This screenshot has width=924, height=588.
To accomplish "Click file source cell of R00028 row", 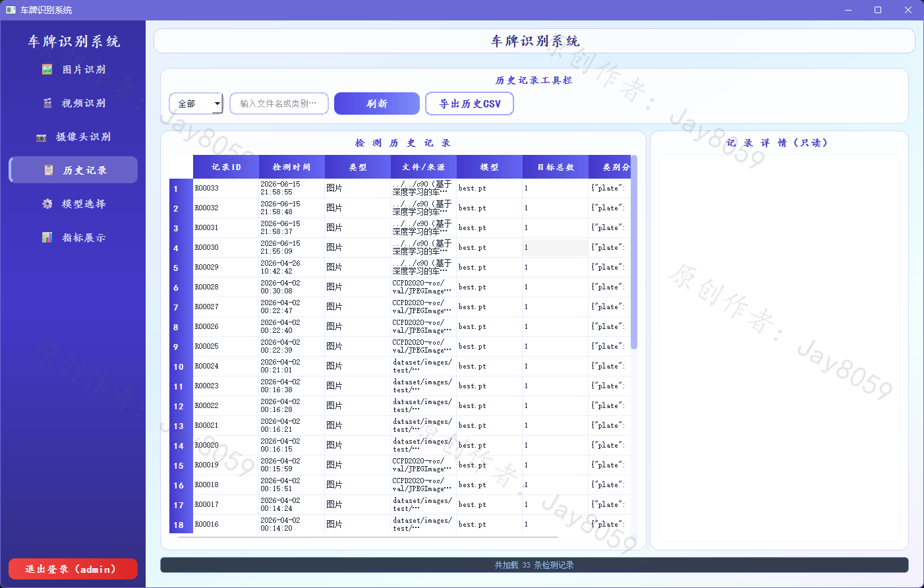I will pyautogui.click(x=424, y=287).
